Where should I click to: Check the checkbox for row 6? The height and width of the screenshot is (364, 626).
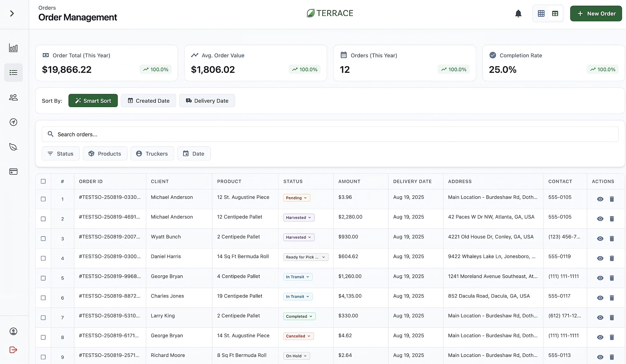pos(43,298)
